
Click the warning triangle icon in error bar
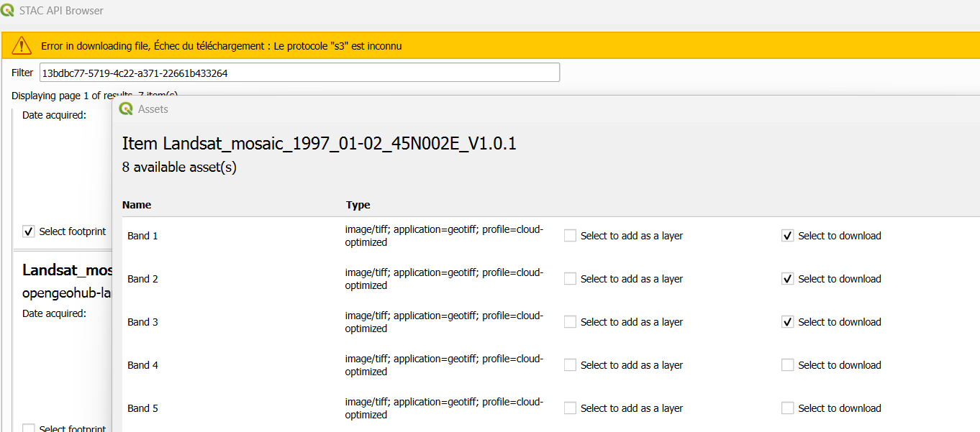(22, 46)
